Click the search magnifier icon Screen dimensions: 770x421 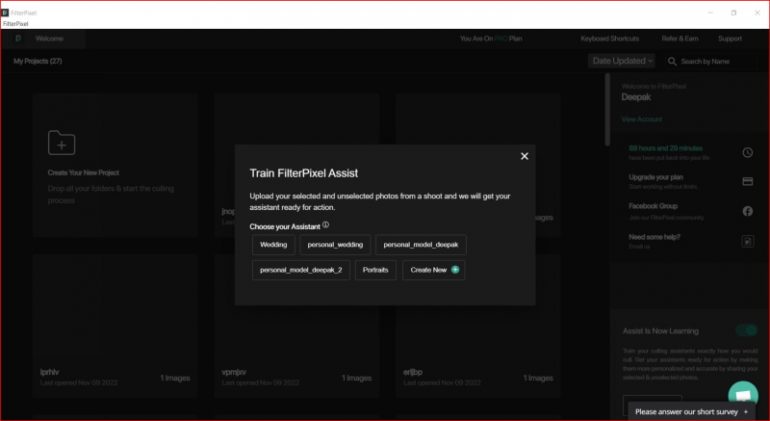[672, 61]
